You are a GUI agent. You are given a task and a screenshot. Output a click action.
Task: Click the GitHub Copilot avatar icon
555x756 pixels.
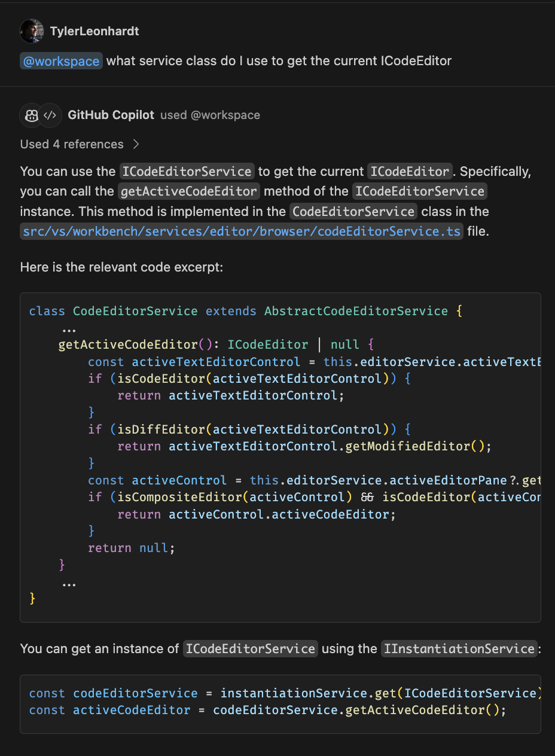[31, 115]
